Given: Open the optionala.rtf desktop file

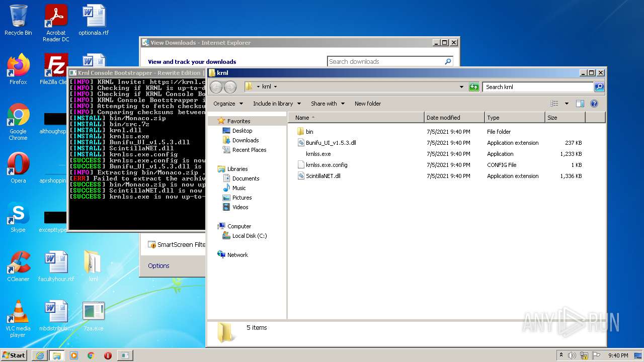Looking at the screenshot, I should [94, 20].
